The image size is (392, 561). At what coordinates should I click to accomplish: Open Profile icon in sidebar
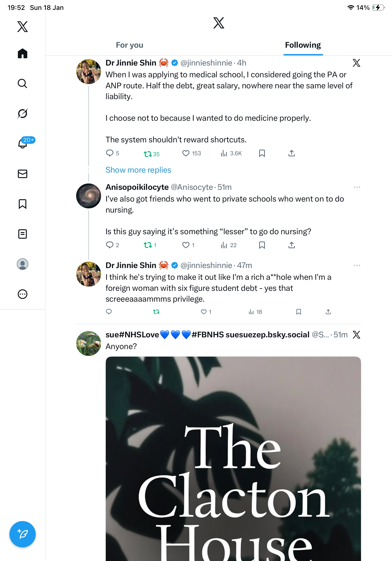23,264
